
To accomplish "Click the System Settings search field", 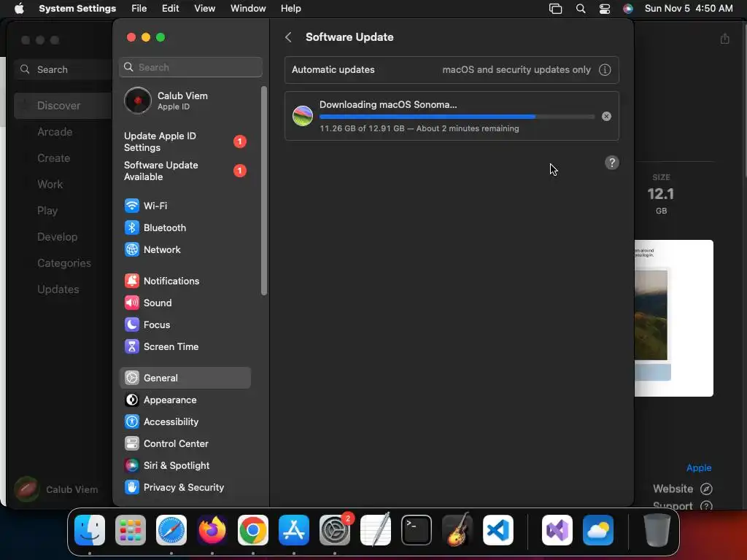I will [x=190, y=67].
